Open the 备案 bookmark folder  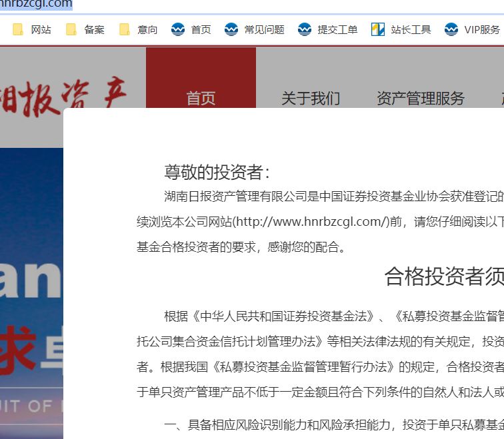pos(85,29)
